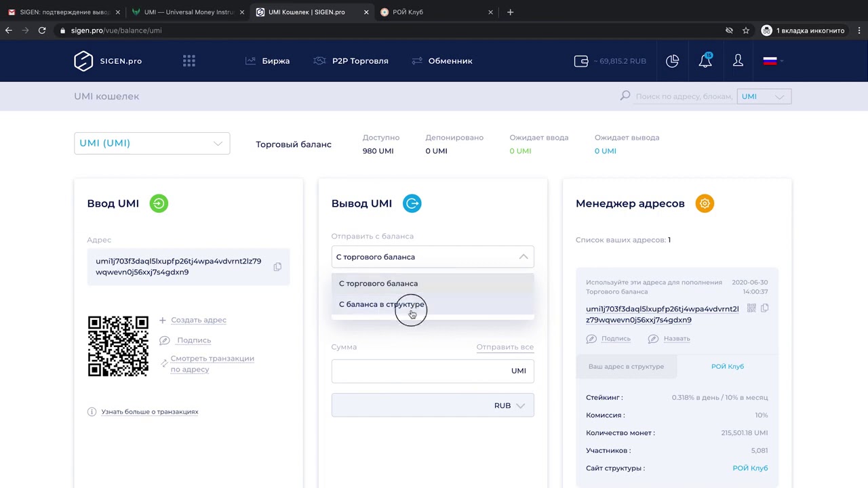Open the Russian flag language selector
Viewport: 868px width, 488px height.
pyautogui.click(x=772, y=61)
